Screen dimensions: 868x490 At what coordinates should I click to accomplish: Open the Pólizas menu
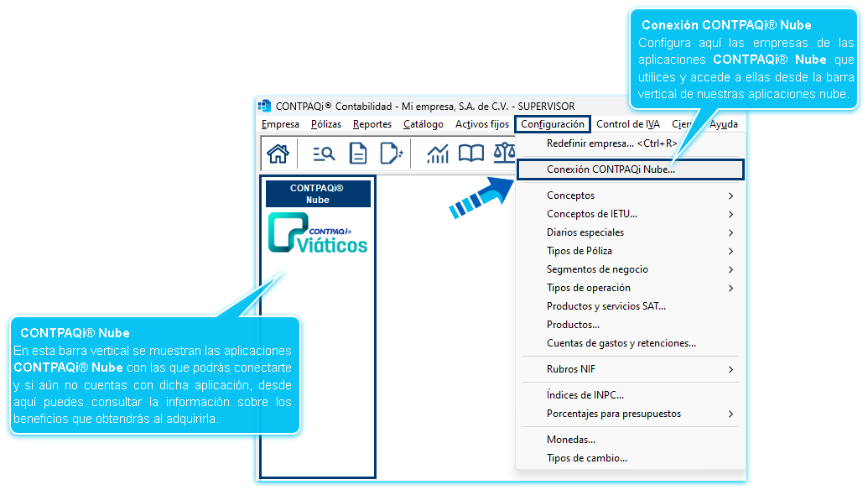click(x=326, y=124)
